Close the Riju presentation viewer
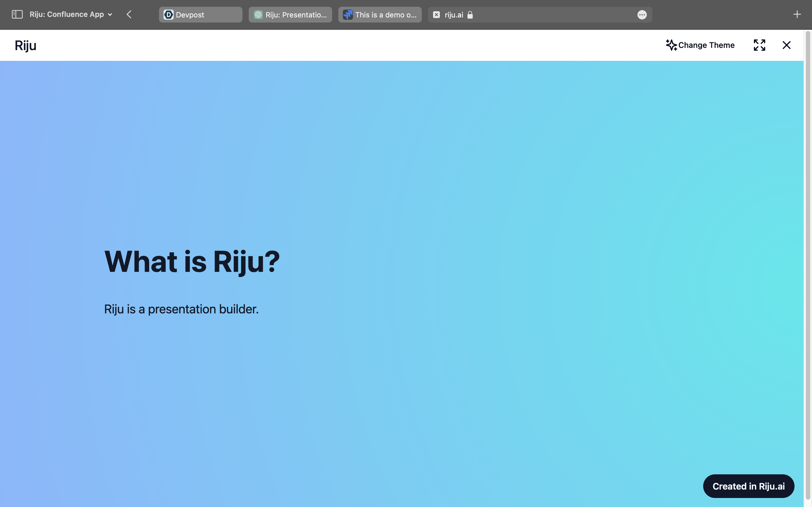The image size is (812, 507). point(787,45)
